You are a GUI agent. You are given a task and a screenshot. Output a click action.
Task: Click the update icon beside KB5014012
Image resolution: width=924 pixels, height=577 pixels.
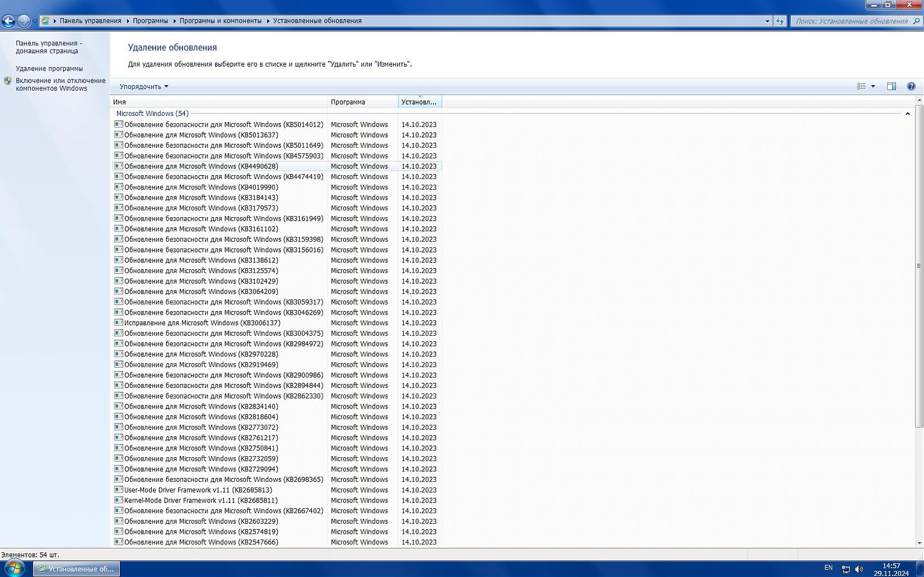tap(119, 124)
